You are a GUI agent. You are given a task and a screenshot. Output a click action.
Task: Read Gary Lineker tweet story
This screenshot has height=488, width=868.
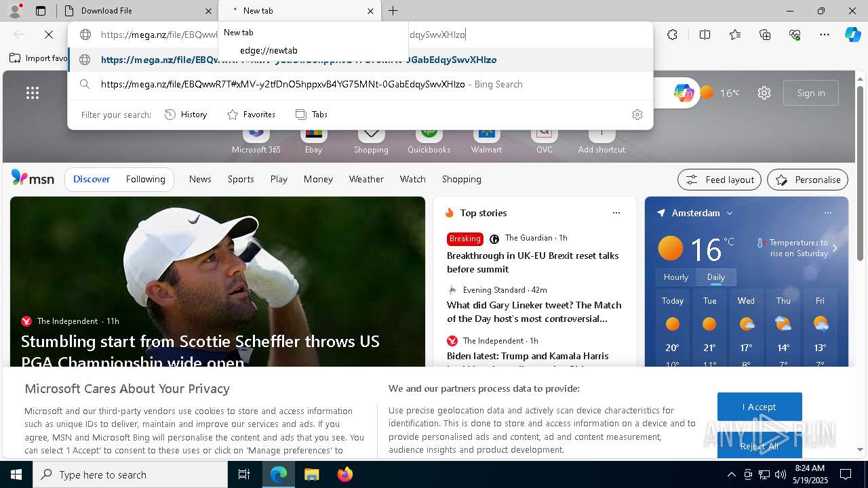[x=534, y=312]
